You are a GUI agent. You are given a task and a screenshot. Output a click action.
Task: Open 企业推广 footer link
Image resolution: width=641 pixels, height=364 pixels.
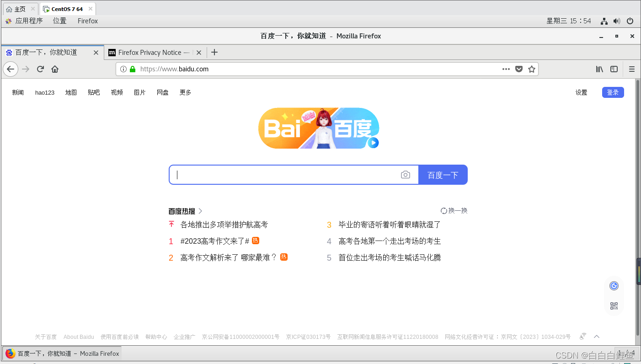pos(184,337)
